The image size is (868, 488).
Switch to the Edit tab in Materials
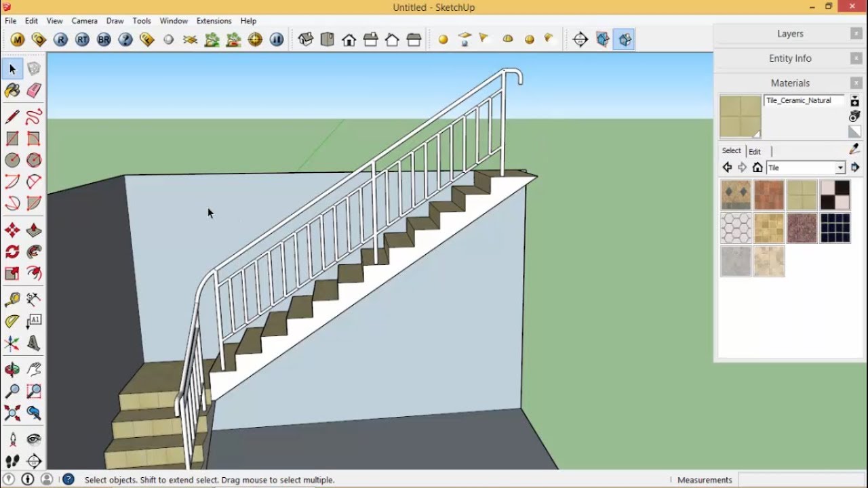pyautogui.click(x=755, y=152)
